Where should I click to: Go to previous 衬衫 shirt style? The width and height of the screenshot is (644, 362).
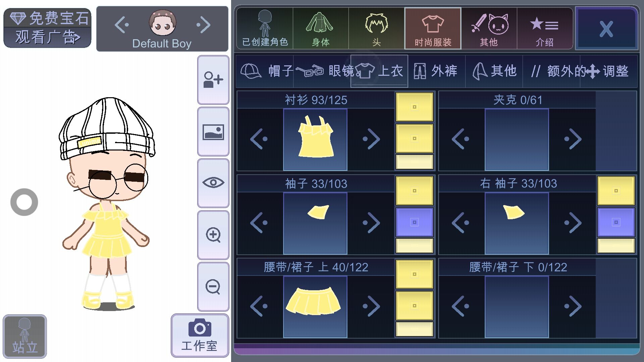click(x=259, y=139)
